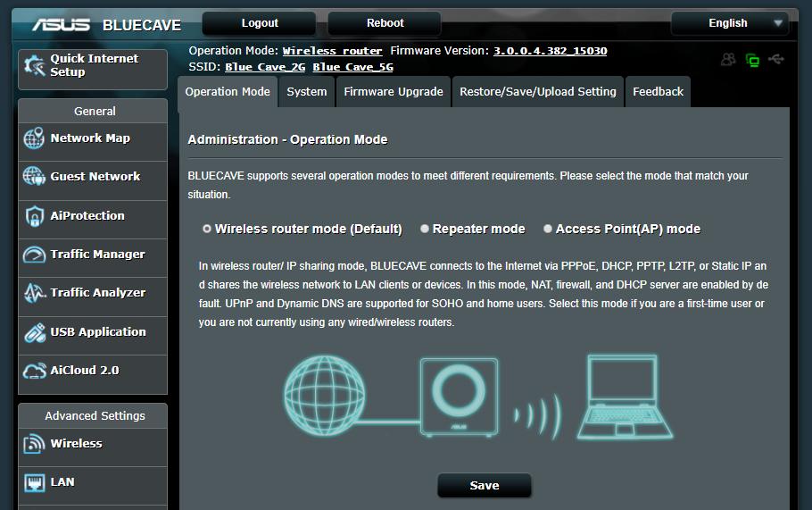Select Access Point(AP) mode option
Screen dimensions: 812x510
pos(547,229)
